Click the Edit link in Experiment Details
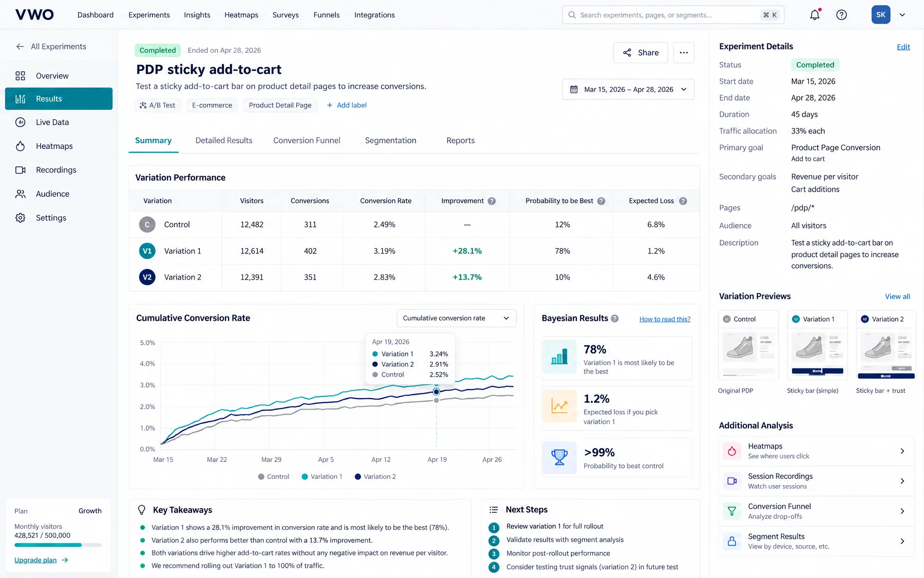Viewport: 924px width, 578px height. click(x=903, y=47)
